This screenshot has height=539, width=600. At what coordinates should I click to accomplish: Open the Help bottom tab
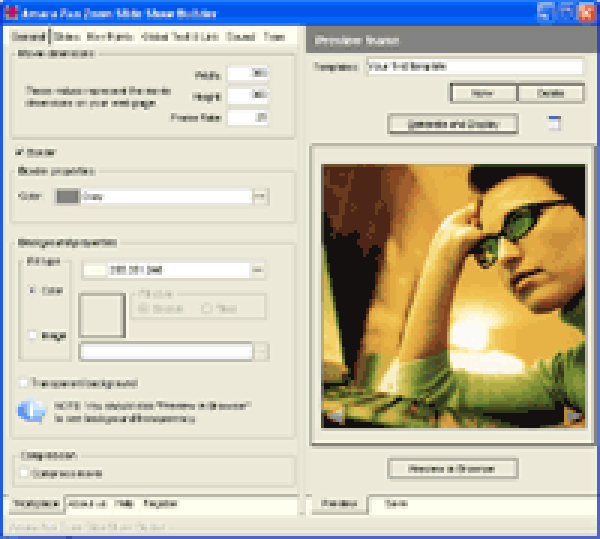pyautogui.click(x=124, y=504)
